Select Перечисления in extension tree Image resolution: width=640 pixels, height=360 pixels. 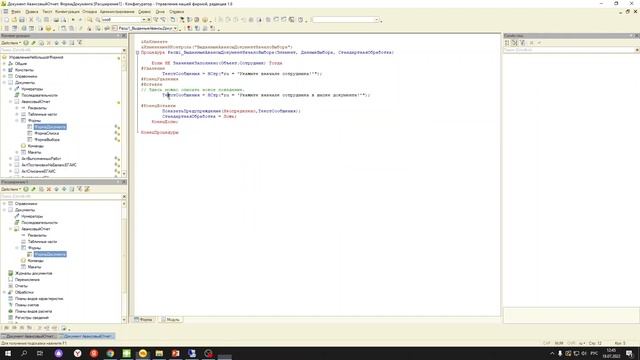coord(27,280)
